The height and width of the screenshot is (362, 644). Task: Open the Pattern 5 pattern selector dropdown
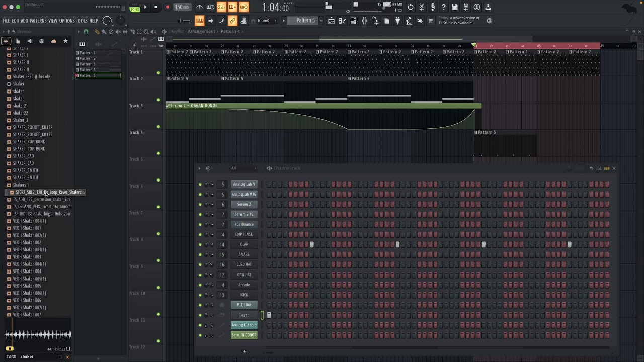click(x=305, y=21)
